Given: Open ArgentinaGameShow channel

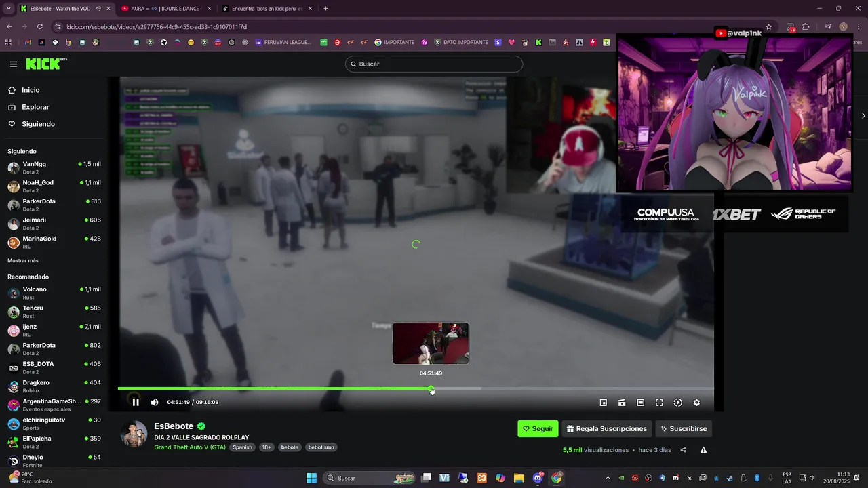Looking at the screenshot, I should tap(54, 405).
